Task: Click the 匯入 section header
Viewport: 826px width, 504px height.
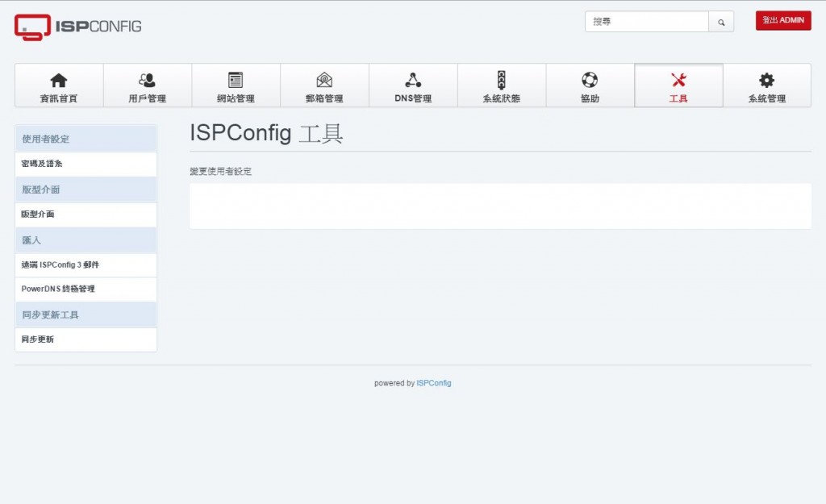Action: [x=86, y=240]
